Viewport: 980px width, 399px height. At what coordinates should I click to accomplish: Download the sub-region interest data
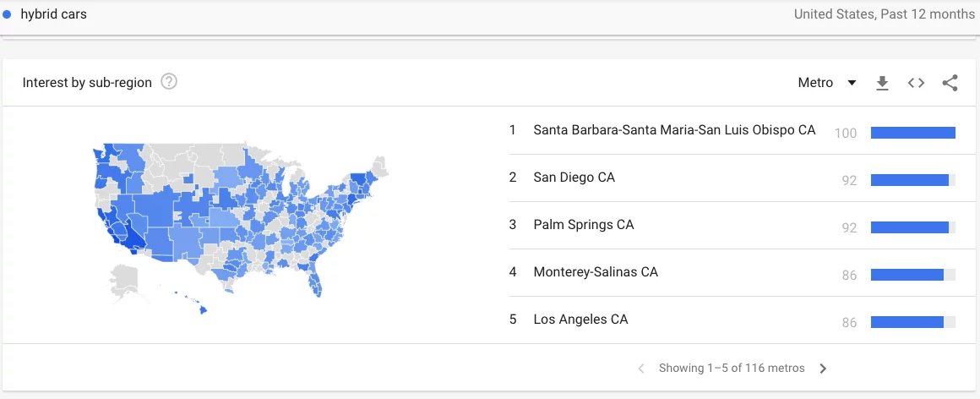click(882, 83)
